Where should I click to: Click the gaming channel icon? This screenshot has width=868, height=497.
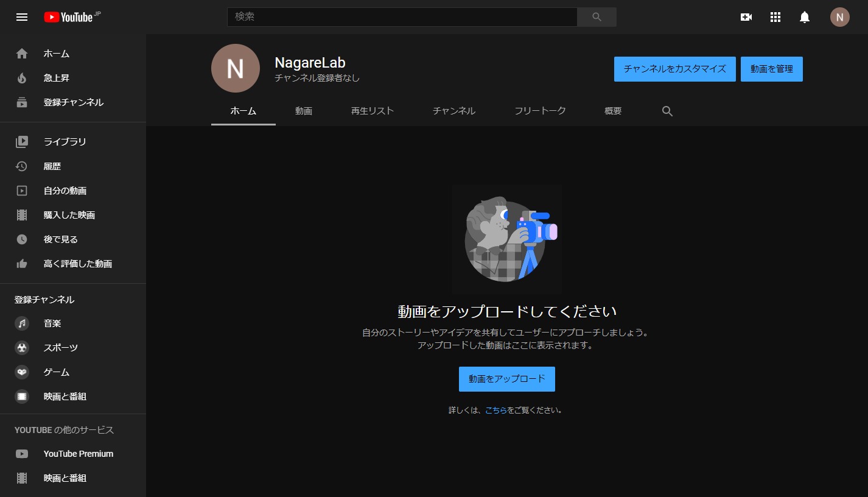coord(22,372)
